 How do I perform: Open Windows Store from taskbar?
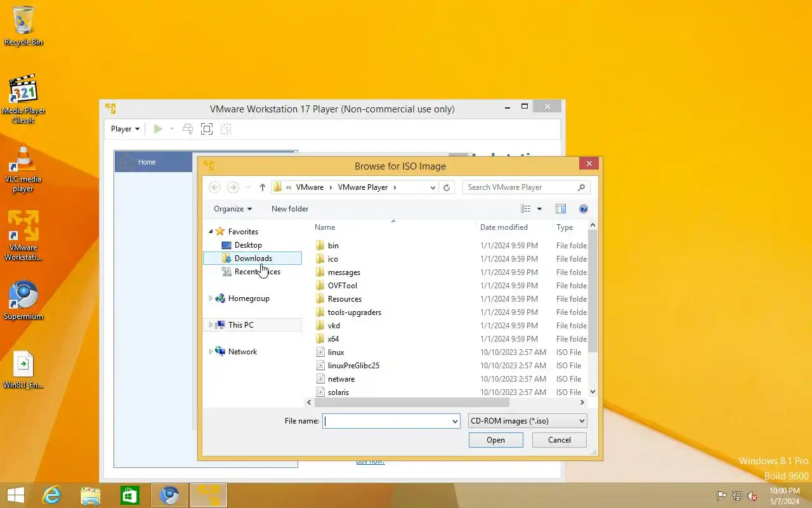[129, 495]
